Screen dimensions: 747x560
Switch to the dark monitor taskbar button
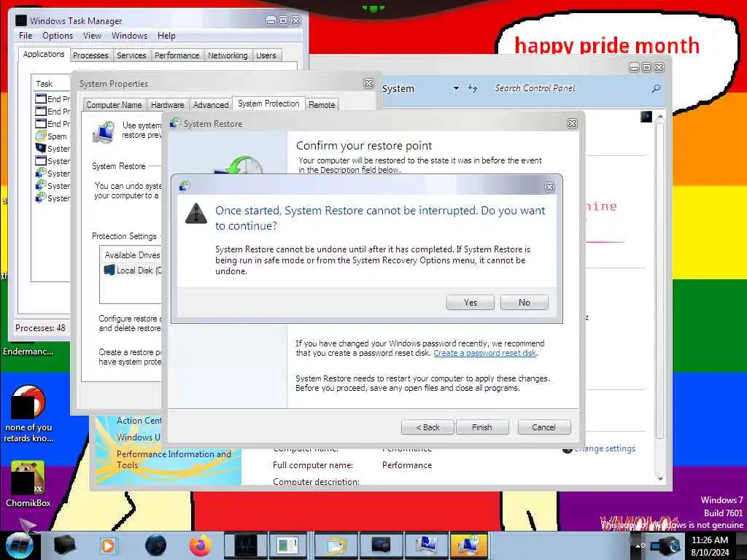(381, 545)
